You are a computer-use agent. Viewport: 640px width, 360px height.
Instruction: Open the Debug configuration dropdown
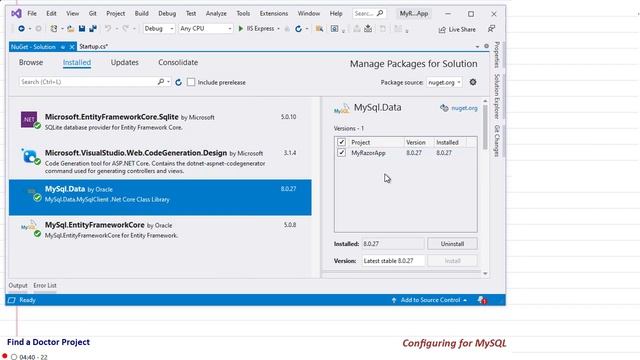(159, 29)
